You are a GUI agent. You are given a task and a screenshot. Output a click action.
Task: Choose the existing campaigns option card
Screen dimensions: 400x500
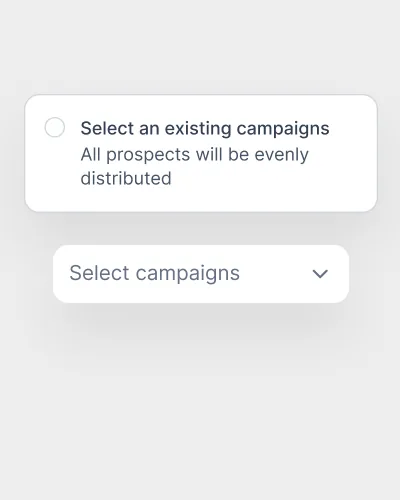coord(201,153)
